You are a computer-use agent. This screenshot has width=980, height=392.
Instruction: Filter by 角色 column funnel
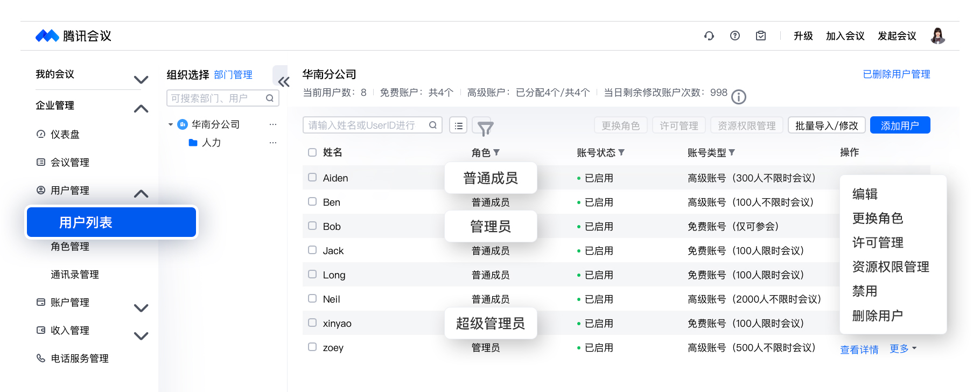[x=496, y=152]
